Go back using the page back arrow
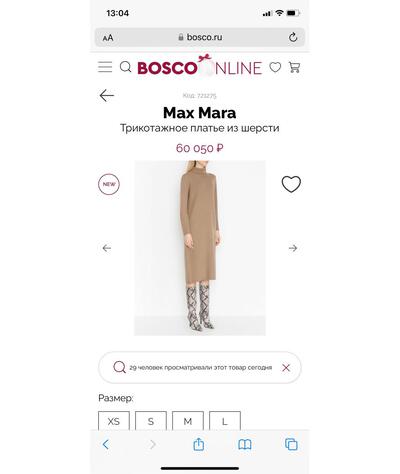This screenshot has height=474, width=400. point(107,96)
